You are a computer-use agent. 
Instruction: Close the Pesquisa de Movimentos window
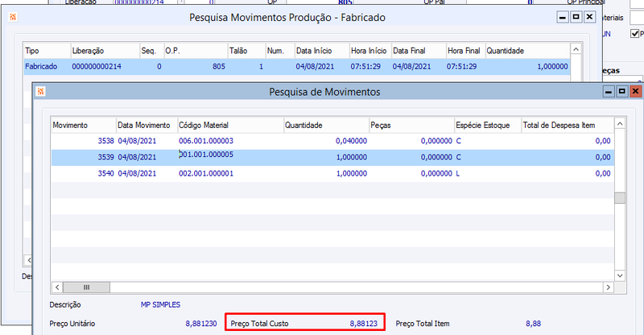tap(636, 91)
